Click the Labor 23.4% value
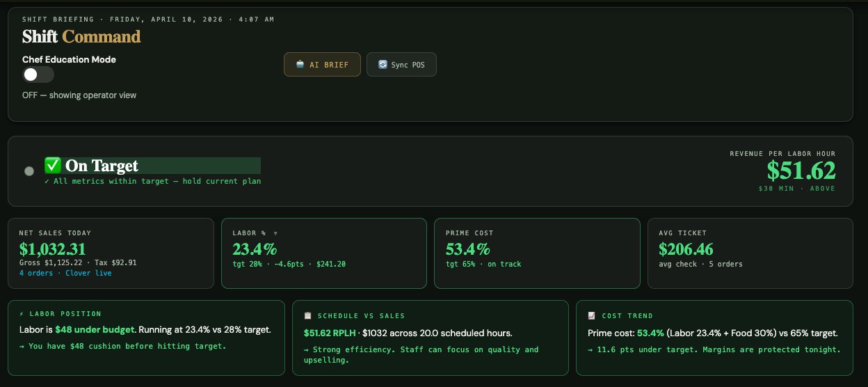This screenshot has height=387, width=868. coord(255,249)
